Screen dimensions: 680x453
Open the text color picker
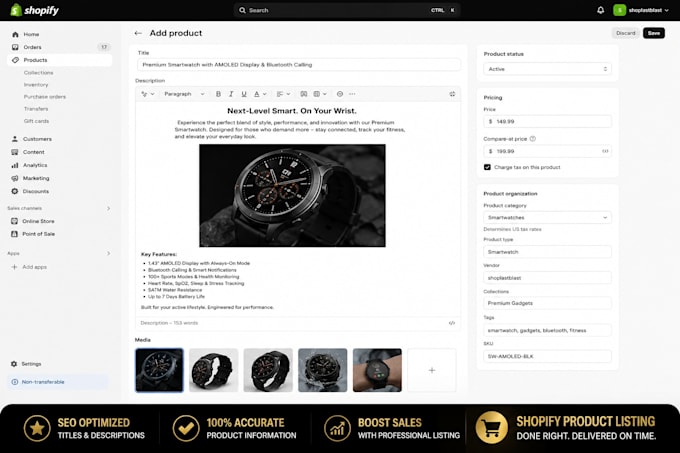click(x=260, y=94)
